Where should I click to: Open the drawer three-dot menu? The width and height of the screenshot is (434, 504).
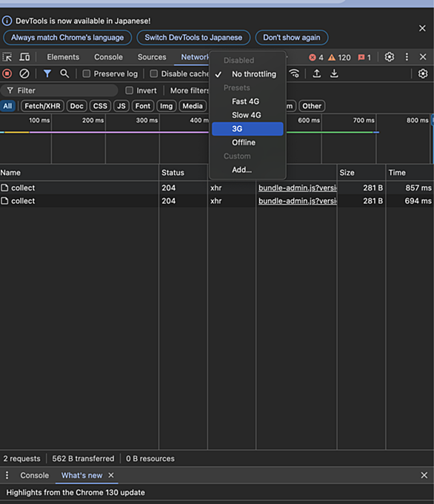pyautogui.click(x=7, y=475)
